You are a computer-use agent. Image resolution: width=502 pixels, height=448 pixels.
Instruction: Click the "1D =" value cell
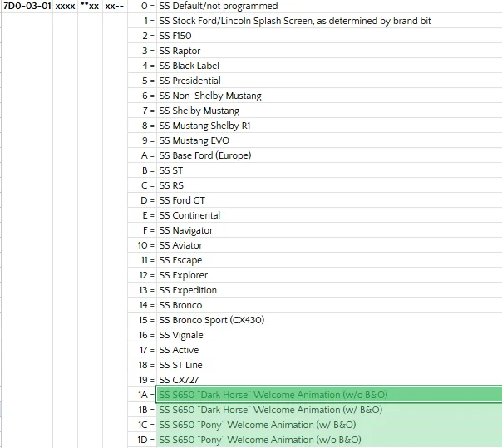tap(142, 440)
